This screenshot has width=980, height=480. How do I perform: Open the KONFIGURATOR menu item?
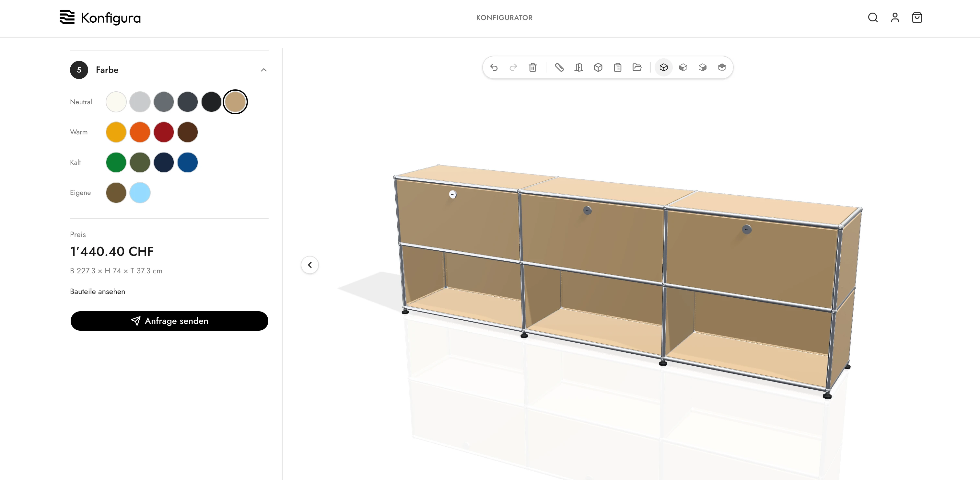504,17
